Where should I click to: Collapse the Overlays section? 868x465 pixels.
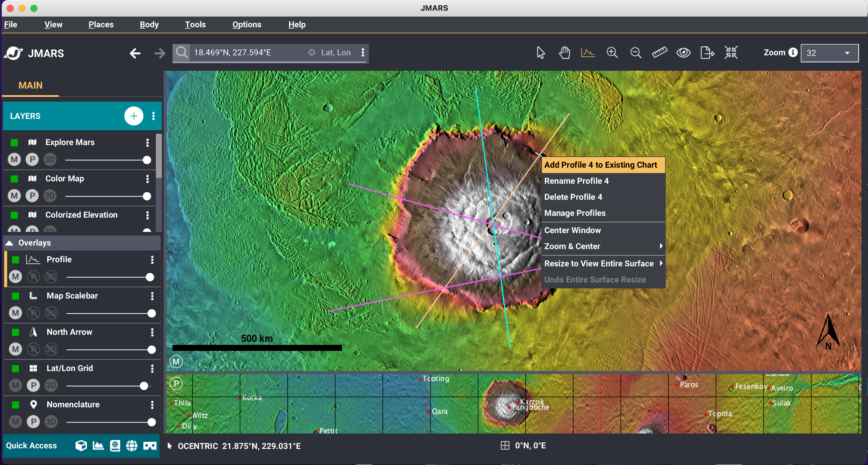10,243
